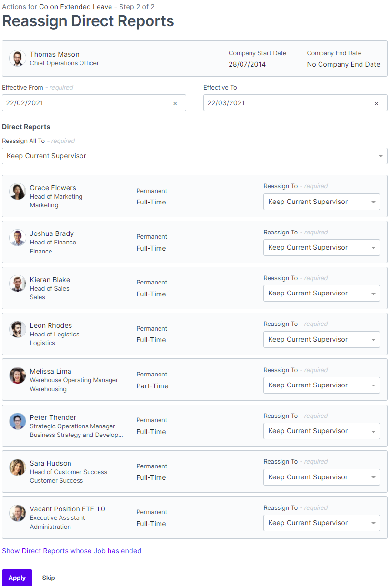
Task: Click Melissa Lima's profile thumbnail
Action: [17, 375]
